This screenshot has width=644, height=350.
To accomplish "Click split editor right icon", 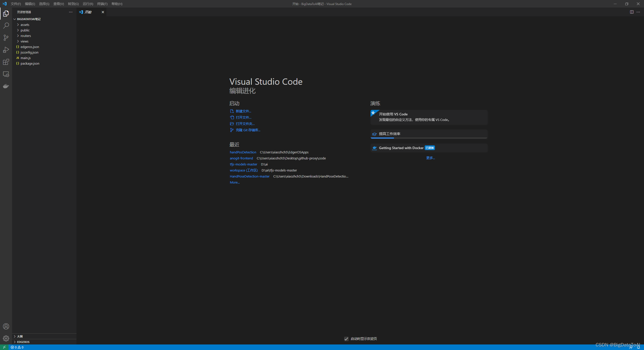I will [632, 12].
